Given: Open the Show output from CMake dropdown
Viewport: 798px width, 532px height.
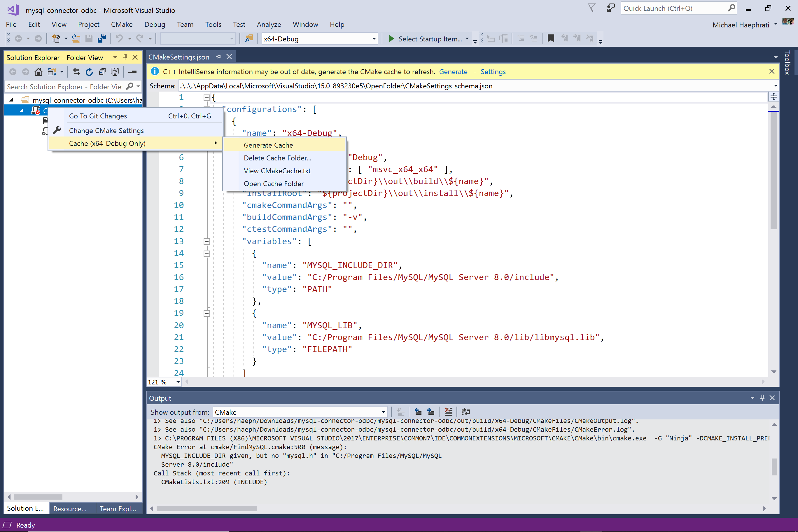Looking at the screenshot, I should tap(383, 412).
